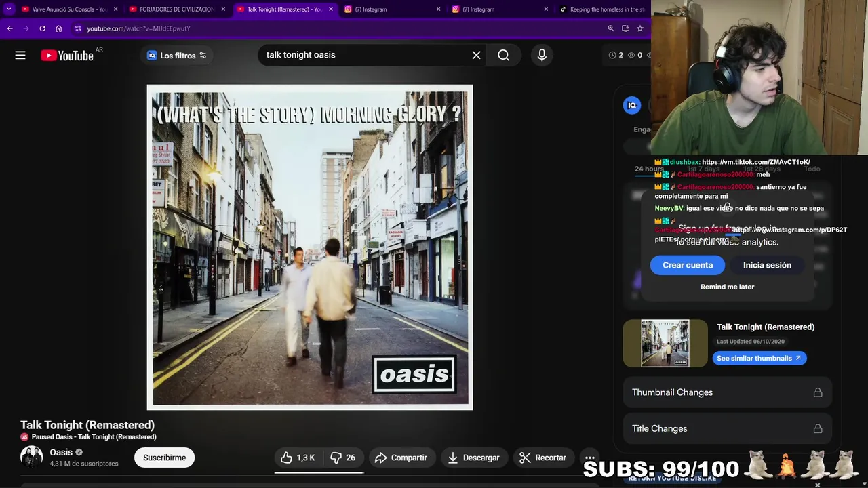Click Remind me later link
Screen dimensions: 868x488
tap(727, 287)
